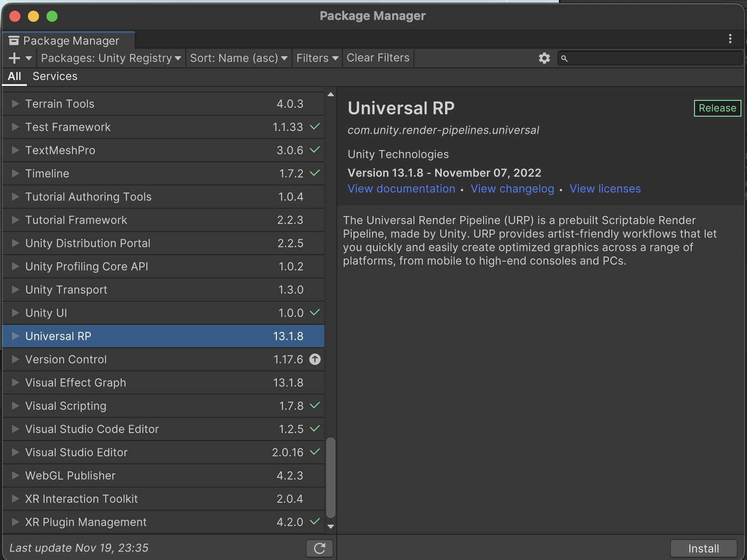Click the Universal RP heading in details
Image resolution: width=747 pixels, height=560 pixels.
point(401,108)
